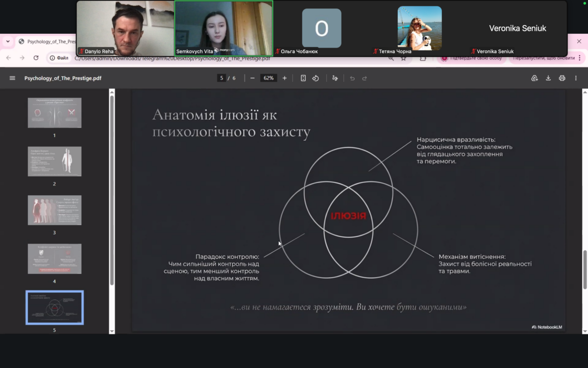Click the zoom percentage 62% field

pos(268,78)
